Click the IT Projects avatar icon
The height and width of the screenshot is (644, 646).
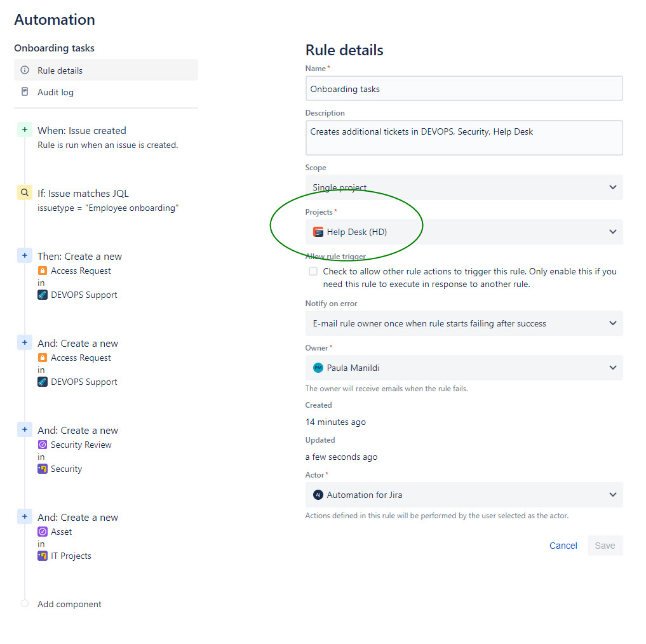(43, 556)
